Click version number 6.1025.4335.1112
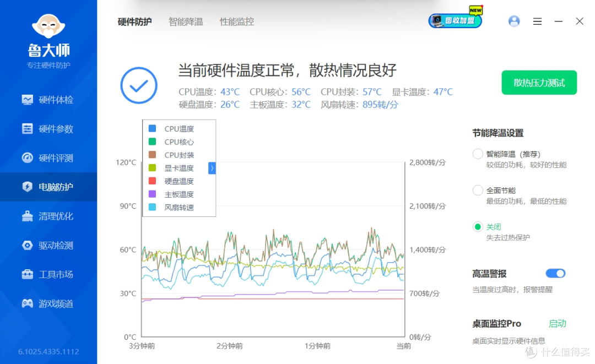Screen dimensions: 595x364 [48, 352]
